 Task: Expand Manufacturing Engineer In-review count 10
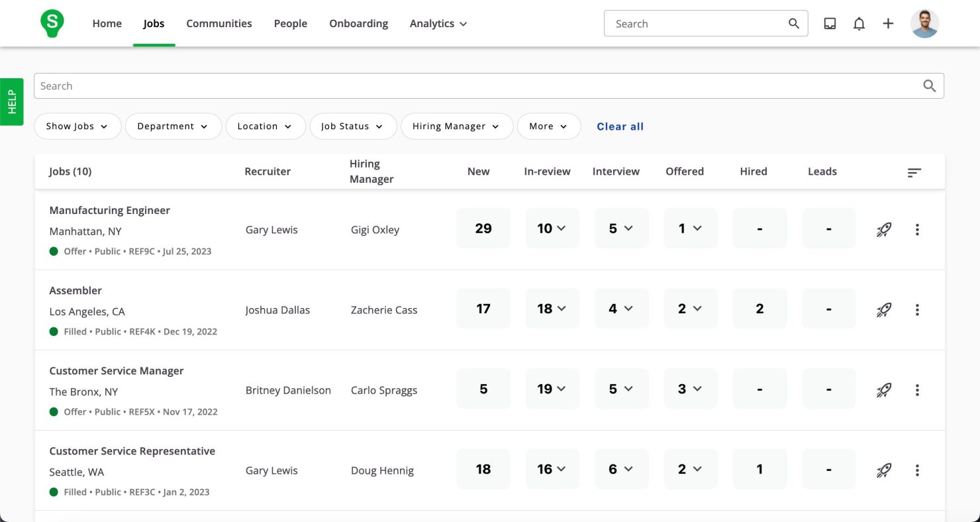[552, 229]
